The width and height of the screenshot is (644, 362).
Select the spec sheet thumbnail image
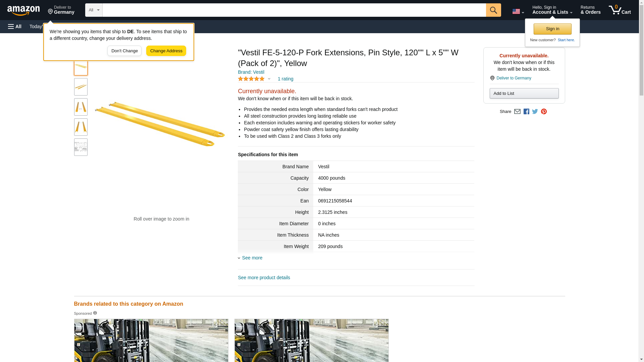(x=81, y=147)
